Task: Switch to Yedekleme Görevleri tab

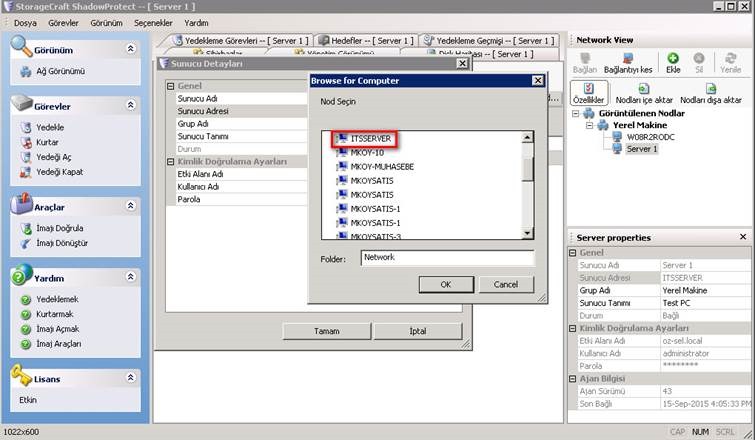Action: pos(240,41)
